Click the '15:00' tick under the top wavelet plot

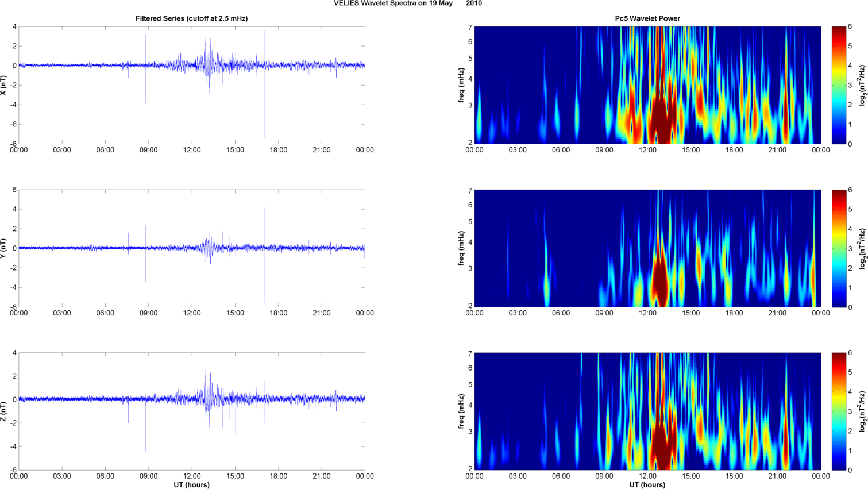[x=690, y=150]
